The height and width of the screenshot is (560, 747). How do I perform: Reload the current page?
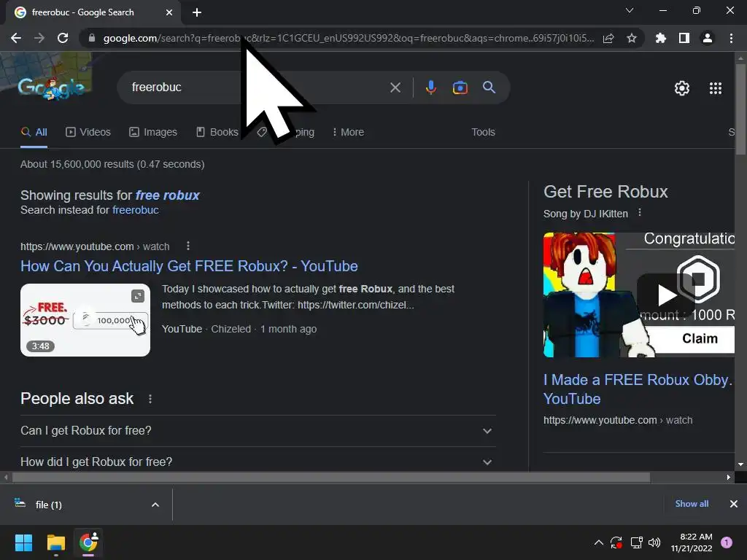[x=63, y=38]
